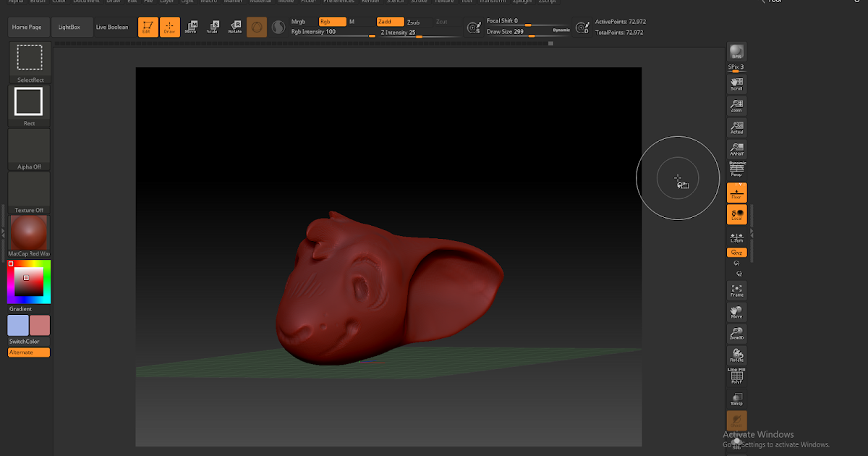This screenshot has width=868, height=456.
Task: Activate the Local transformation icon
Action: pyautogui.click(x=736, y=214)
